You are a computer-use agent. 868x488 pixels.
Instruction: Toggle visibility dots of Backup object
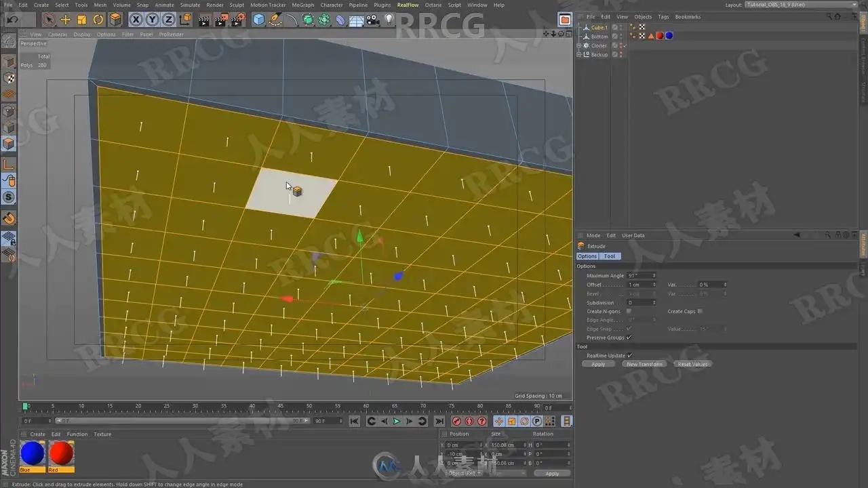pyautogui.click(x=620, y=54)
